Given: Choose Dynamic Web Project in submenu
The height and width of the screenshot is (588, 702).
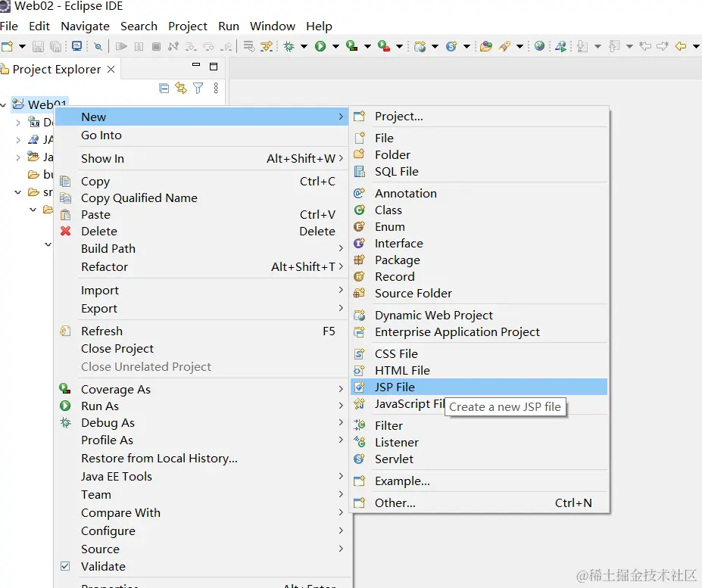Looking at the screenshot, I should [x=479, y=316].
